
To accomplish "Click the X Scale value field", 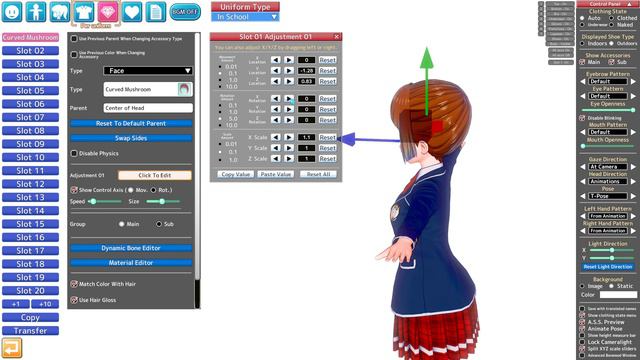I will click(307, 137).
